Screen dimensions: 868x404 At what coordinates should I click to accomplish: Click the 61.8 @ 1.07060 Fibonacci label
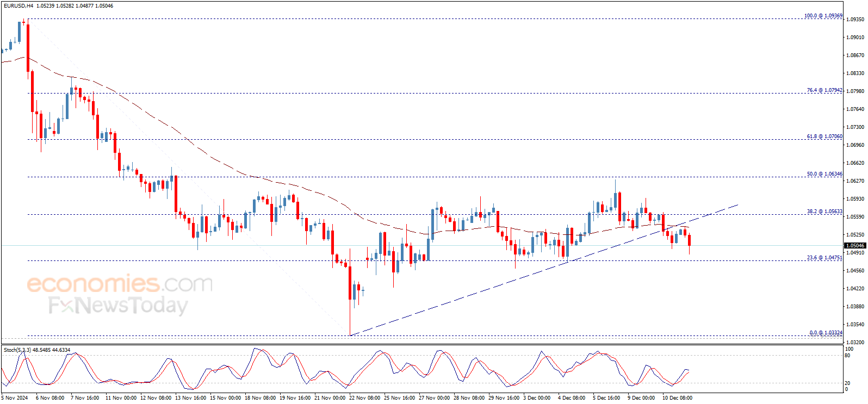[x=824, y=136]
